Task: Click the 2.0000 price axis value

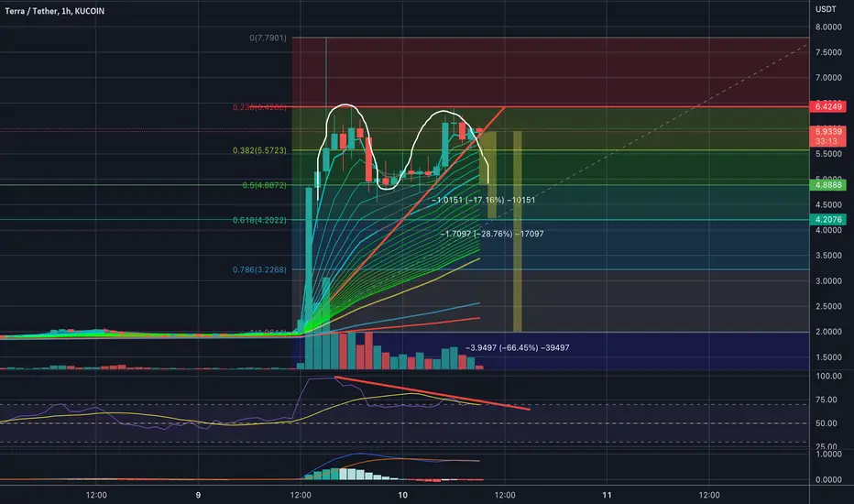Action: click(x=828, y=332)
